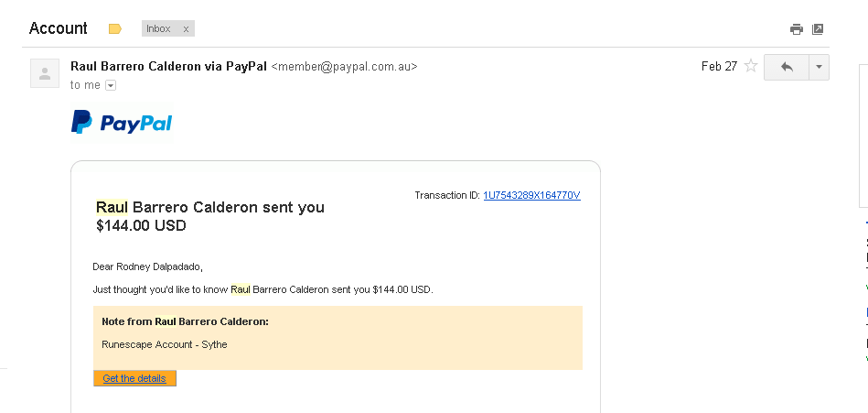Click the sender avatar placeholder
Screen dimensions: 868x413
point(45,73)
